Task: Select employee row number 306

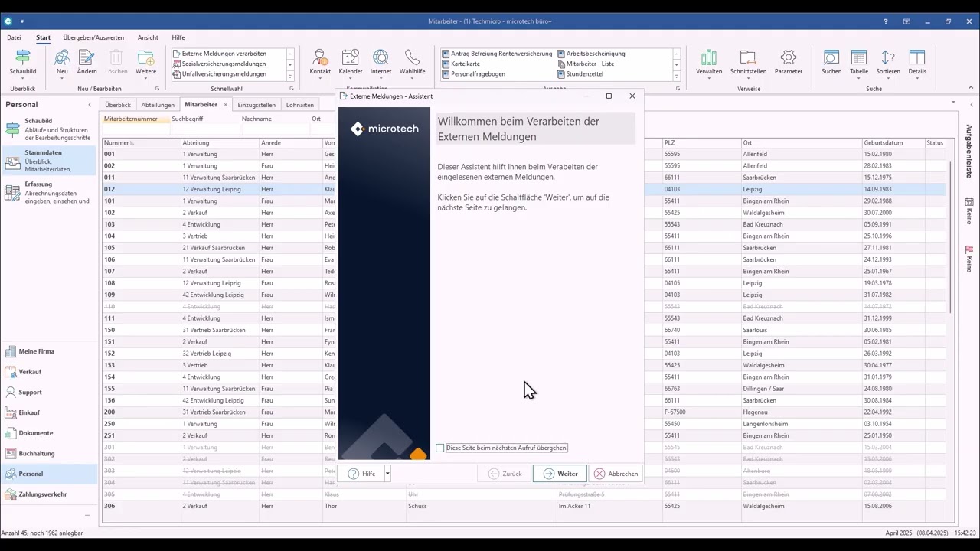Action: [x=524, y=506]
